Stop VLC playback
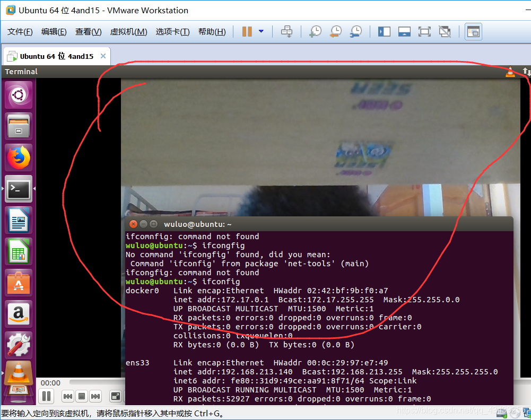The width and height of the screenshot is (531, 420). pos(82,396)
